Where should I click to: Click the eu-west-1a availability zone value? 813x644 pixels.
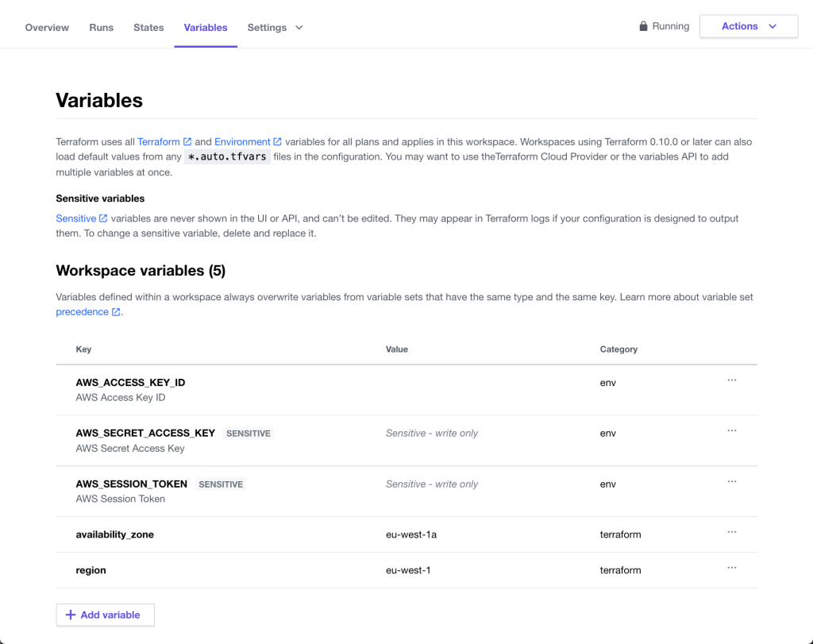411,534
